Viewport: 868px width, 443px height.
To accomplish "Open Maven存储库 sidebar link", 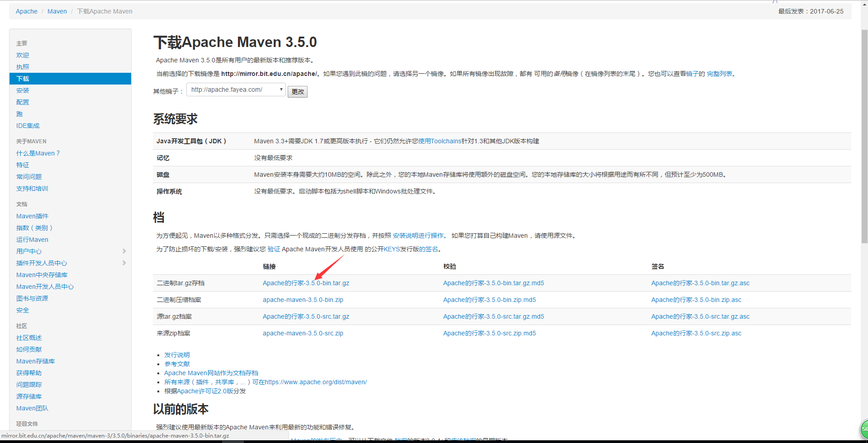I will click(x=36, y=361).
